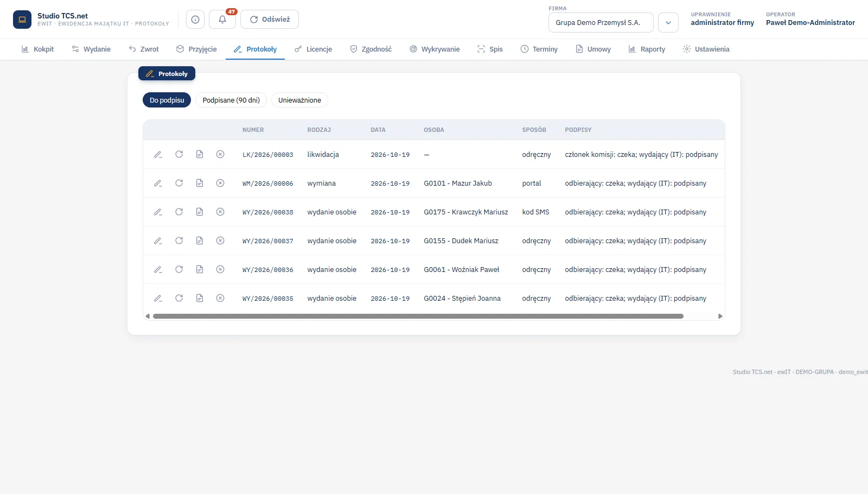Click the 'likwidacja' type cell
Viewport: 868px width, 494px height.
tap(323, 155)
